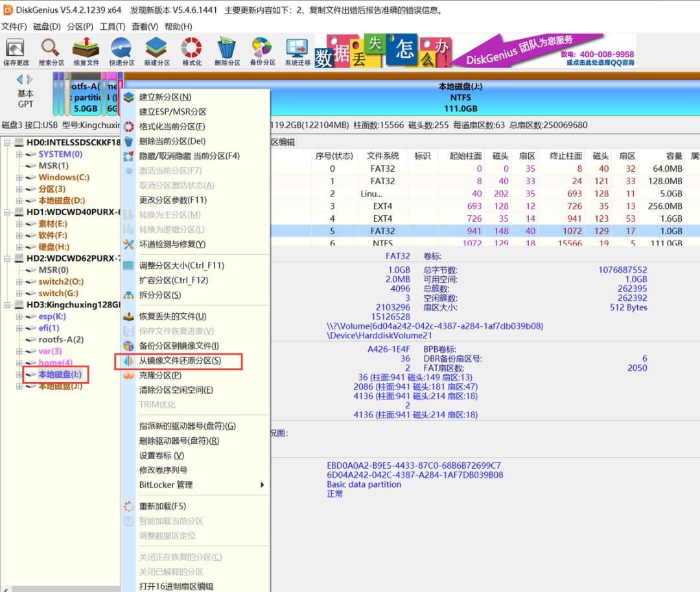The width and height of the screenshot is (700, 592).
Task: Click the 保存更改 (save changes) toolbar icon
Action: (14, 51)
